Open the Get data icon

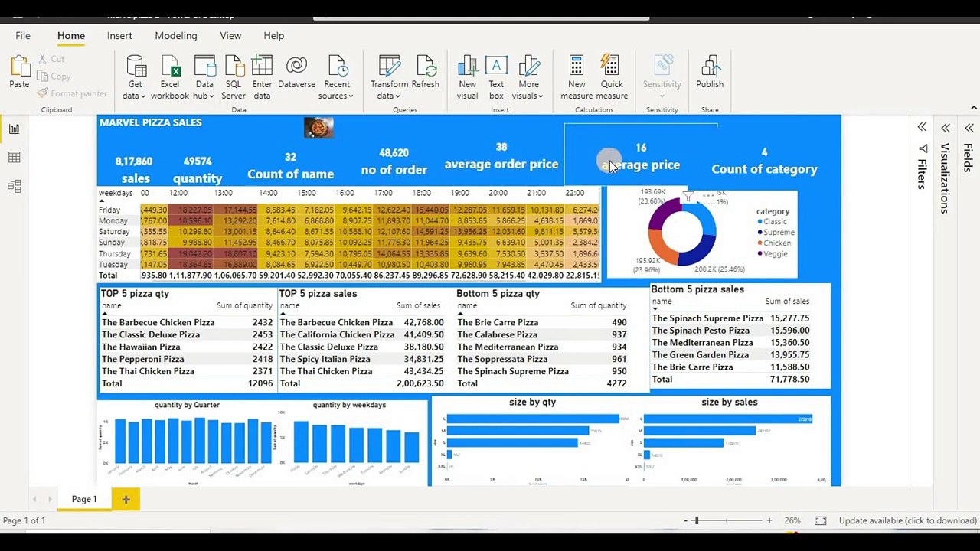136,66
